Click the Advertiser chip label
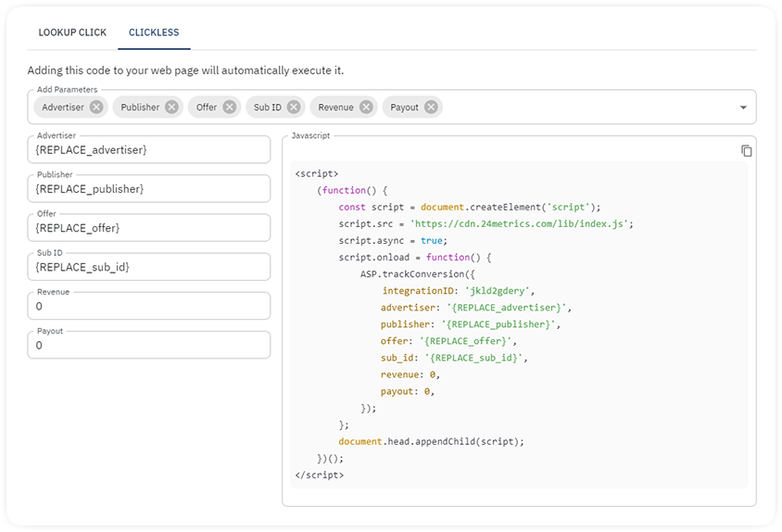 pos(63,108)
